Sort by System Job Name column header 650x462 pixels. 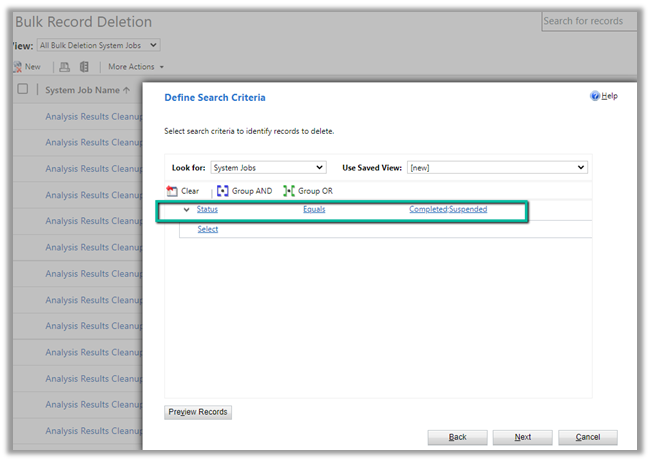86,90
